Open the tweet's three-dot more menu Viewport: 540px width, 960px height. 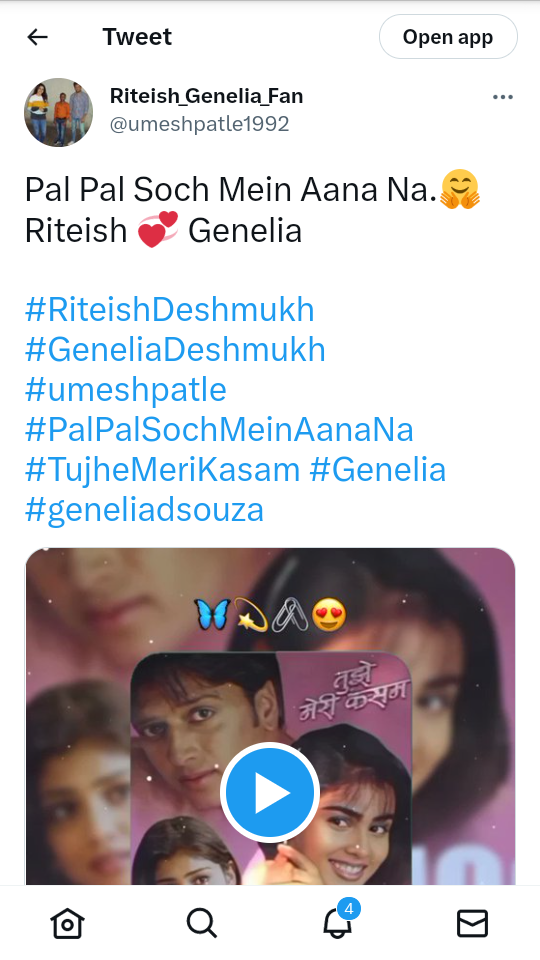coord(503,97)
